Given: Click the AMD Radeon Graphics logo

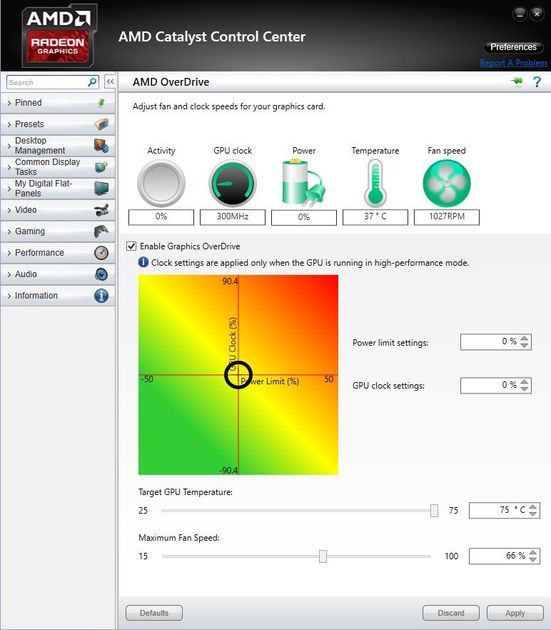Looking at the screenshot, I should [x=58, y=35].
